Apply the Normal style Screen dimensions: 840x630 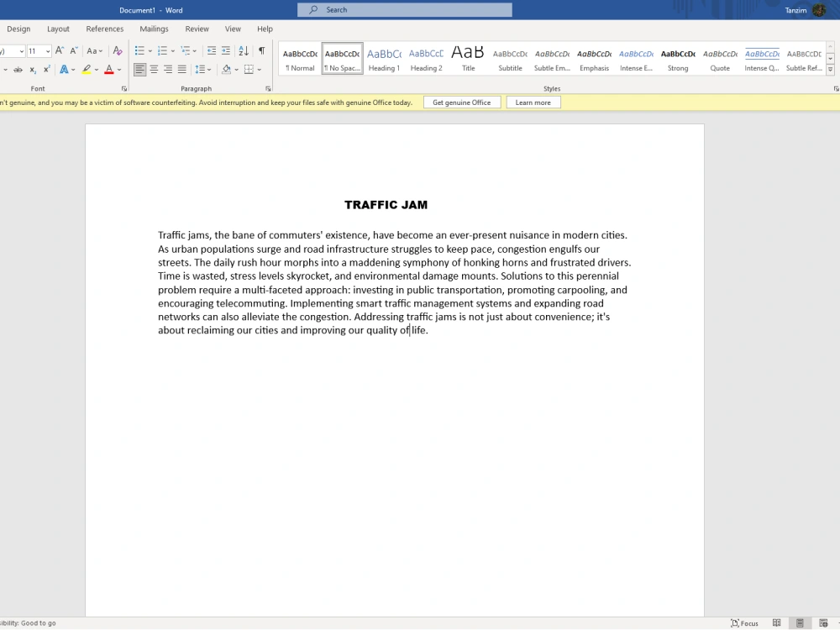click(300, 59)
